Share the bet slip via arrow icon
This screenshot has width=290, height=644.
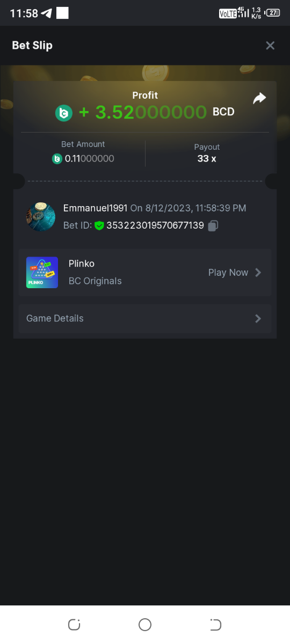259,98
